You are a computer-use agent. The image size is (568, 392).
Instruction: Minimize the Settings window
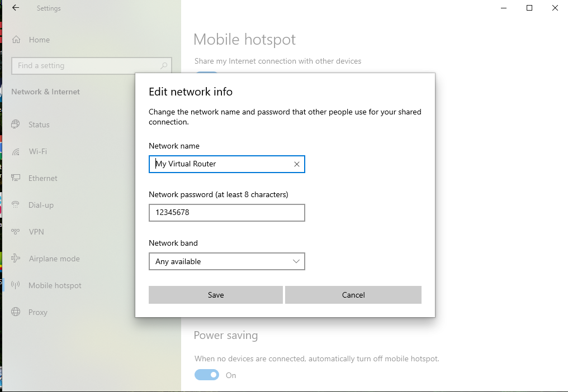point(504,8)
